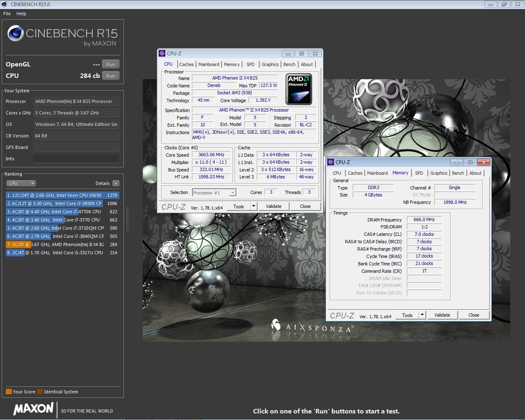Switch to About tab in Memory window
Image resolution: width=525 pixels, height=420 pixels.
coord(475,173)
